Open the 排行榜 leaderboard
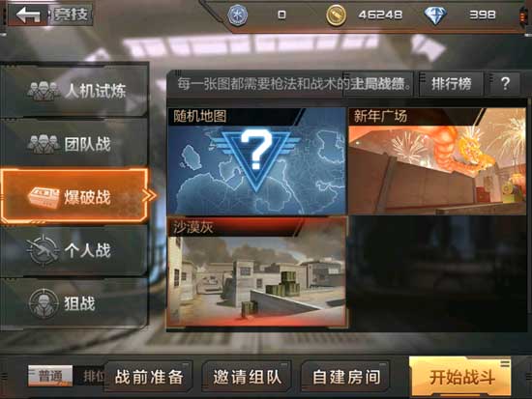Viewport: 532px width, 399px height. 452,83
